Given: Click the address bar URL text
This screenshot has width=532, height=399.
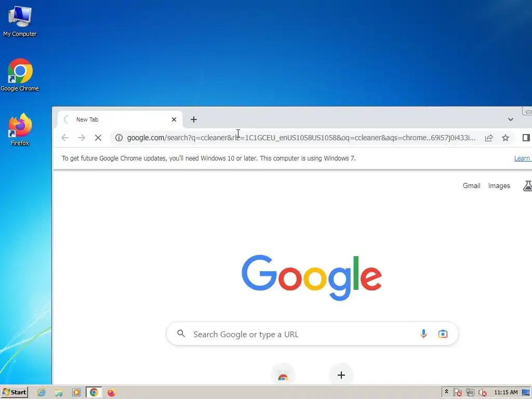Looking at the screenshot, I should (x=301, y=138).
